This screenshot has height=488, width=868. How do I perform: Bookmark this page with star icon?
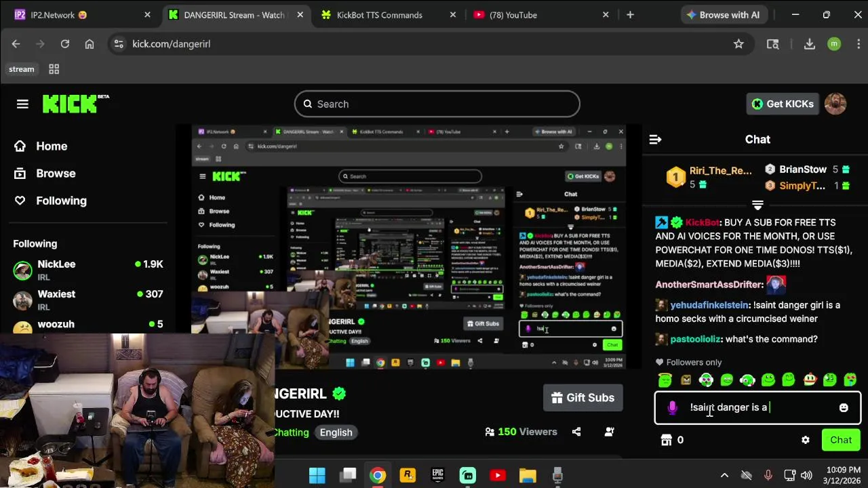click(738, 44)
